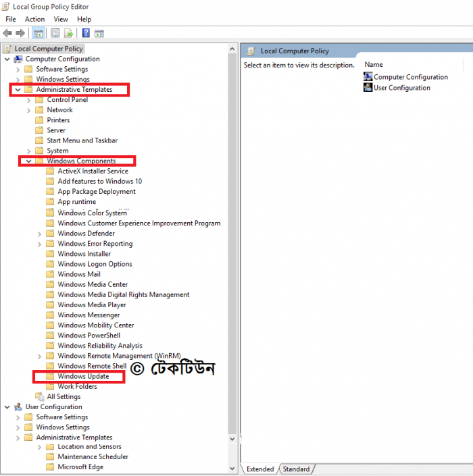Toggle Show/Hide Action Pane toolbar icon
Screen dimensions: 473x476
coord(99,33)
